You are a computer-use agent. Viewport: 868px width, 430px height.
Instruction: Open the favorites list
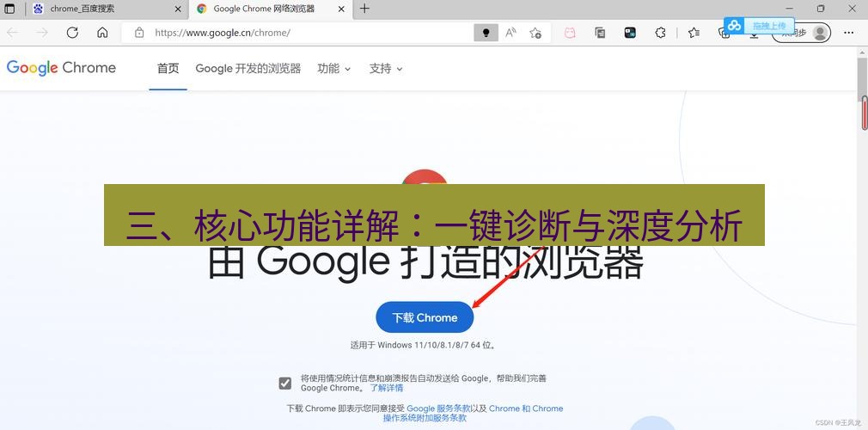(694, 33)
